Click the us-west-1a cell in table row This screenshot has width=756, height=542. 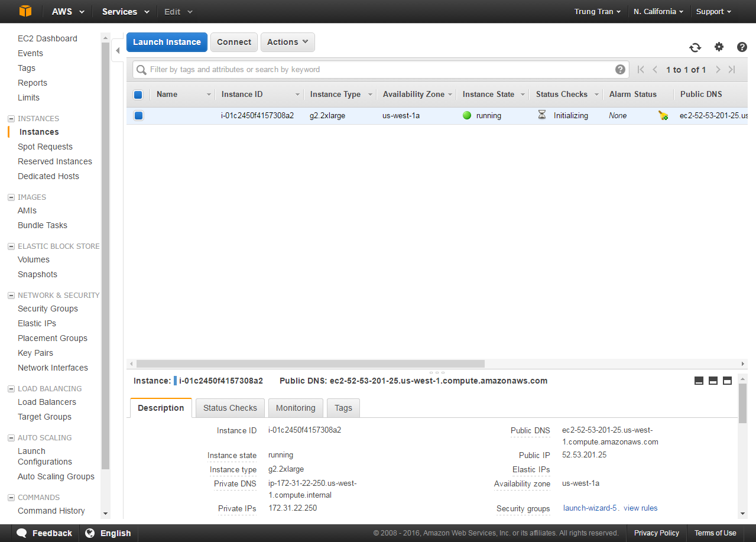[401, 115]
